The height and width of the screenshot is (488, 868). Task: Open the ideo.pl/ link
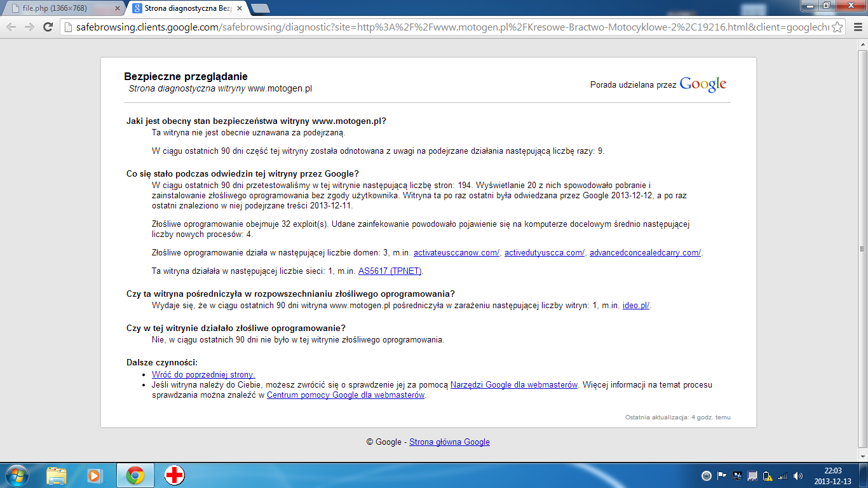point(636,306)
